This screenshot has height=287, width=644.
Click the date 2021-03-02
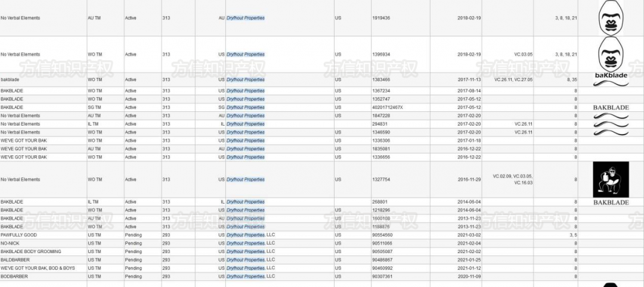point(469,235)
